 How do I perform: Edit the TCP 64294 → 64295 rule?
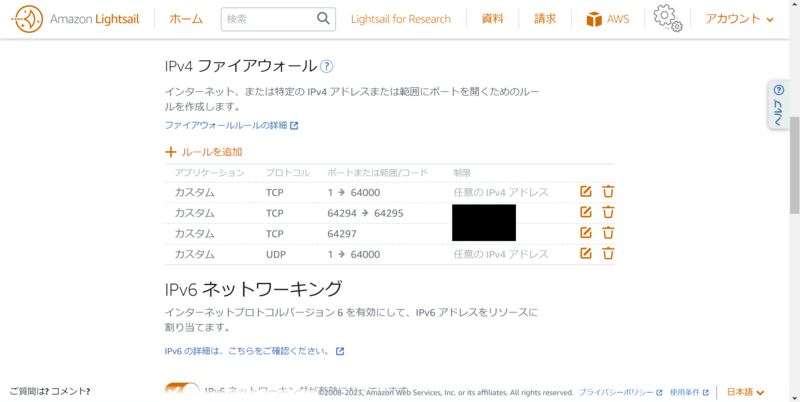pos(586,212)
